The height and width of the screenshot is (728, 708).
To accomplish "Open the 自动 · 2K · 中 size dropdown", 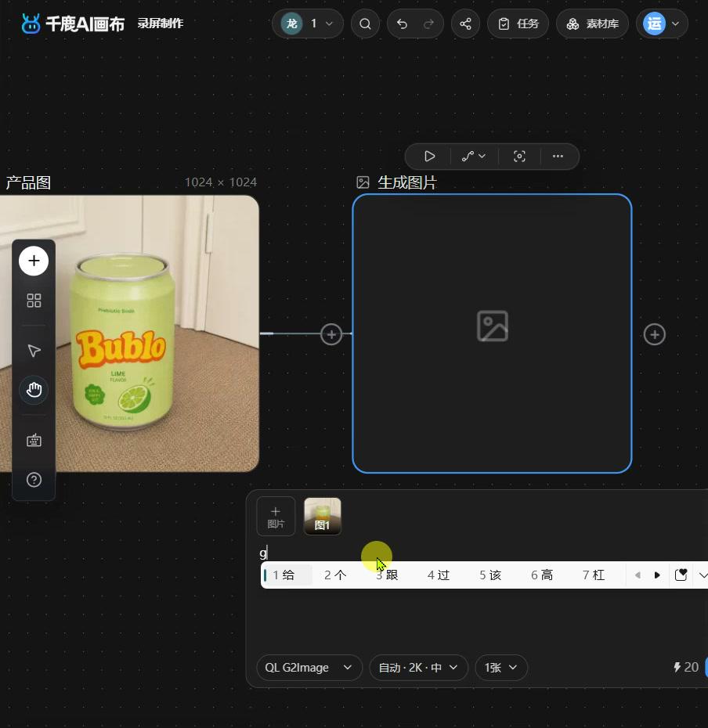I will [418, 668].
